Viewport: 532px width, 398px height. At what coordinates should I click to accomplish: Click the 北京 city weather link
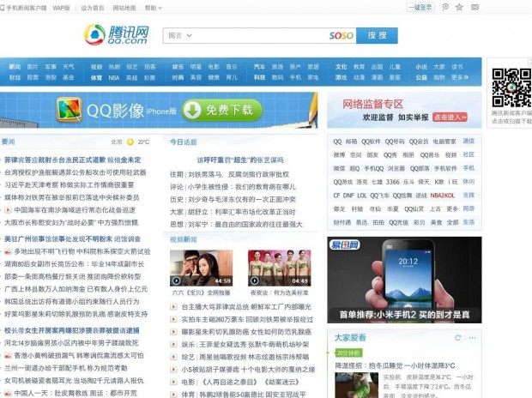pos(117,142)
